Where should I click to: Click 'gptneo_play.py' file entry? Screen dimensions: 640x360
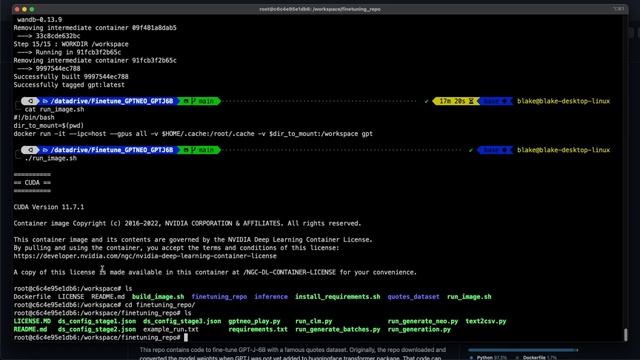point(254,321)
